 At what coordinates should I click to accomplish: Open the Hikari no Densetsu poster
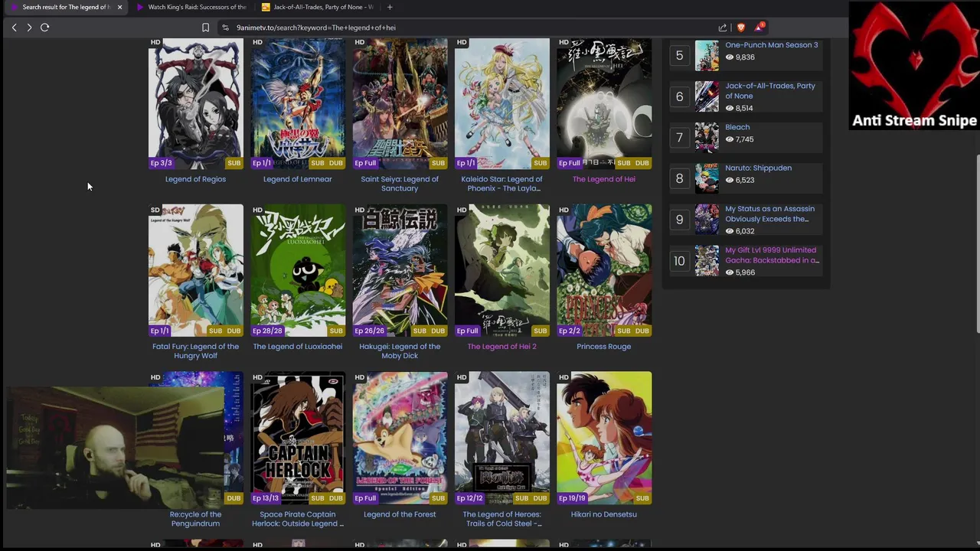[604, 438]
